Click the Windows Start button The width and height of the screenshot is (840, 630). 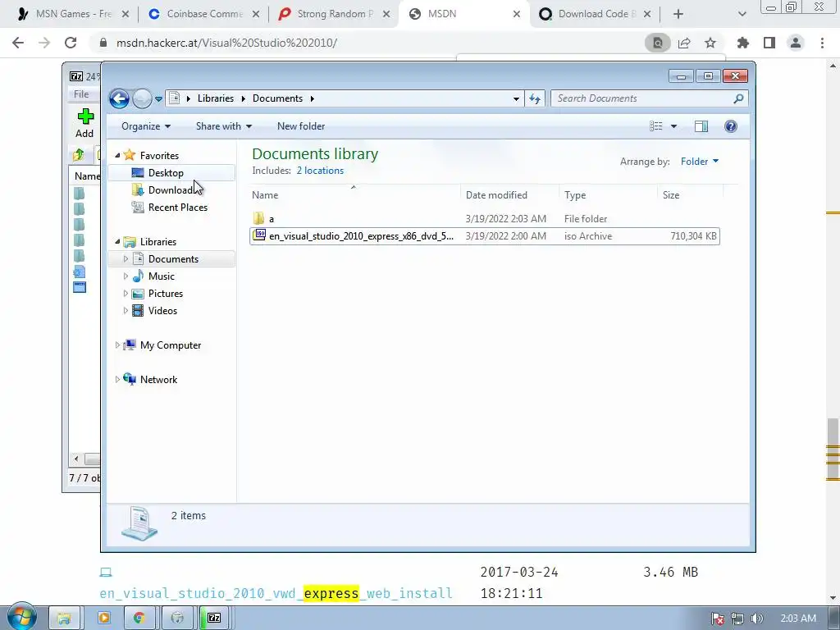(21, 617)
